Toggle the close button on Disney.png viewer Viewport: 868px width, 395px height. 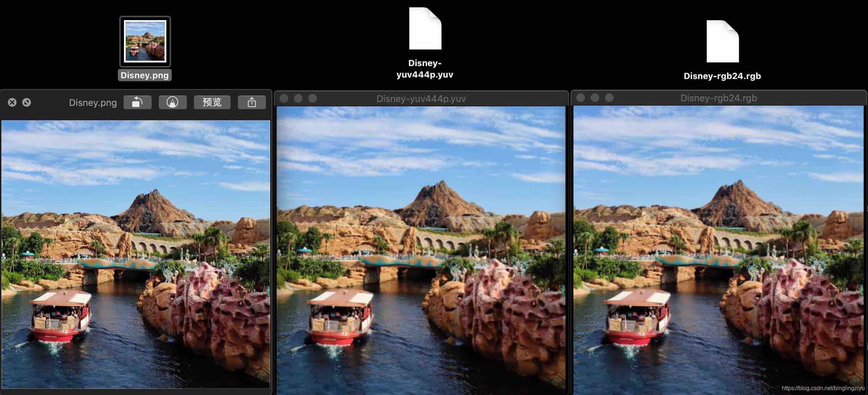coord(11,102)
